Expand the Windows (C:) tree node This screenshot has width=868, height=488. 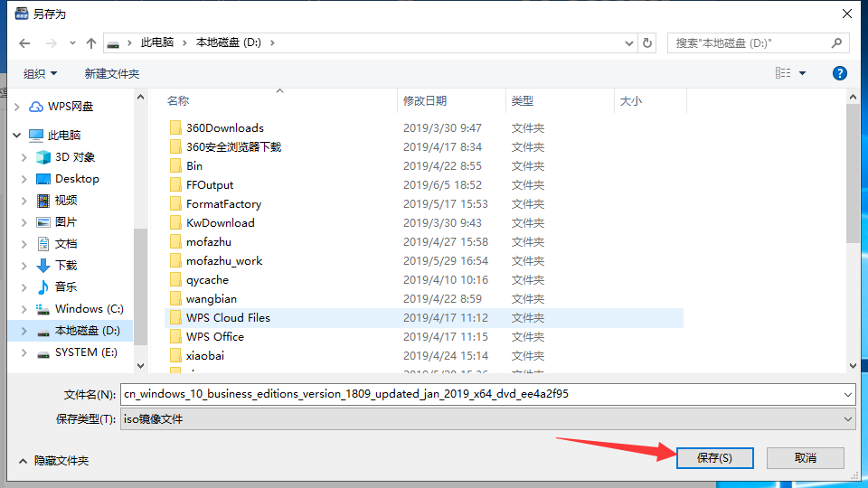tap(24, 309)
